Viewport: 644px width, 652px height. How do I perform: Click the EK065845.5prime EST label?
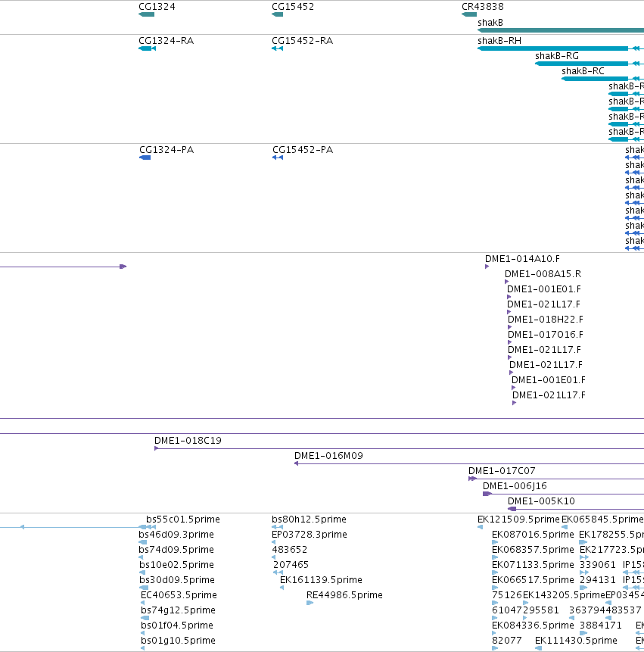[602, 519]
